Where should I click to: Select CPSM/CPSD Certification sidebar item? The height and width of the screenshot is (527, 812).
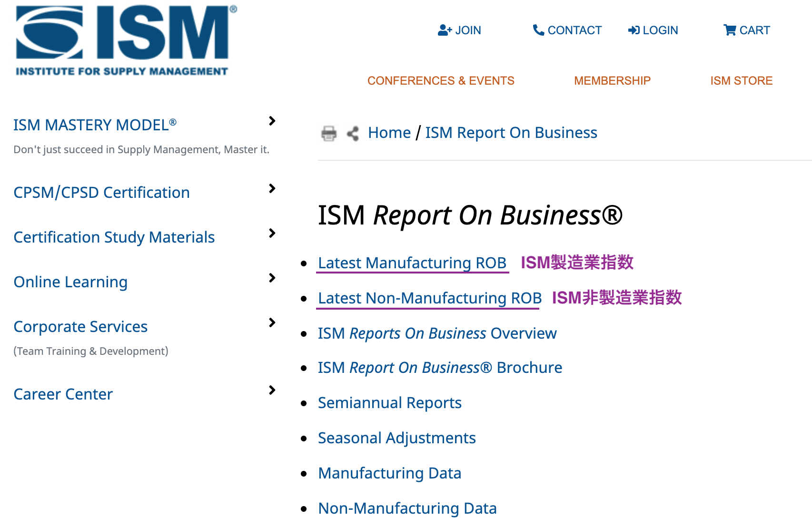click(101, 192)
